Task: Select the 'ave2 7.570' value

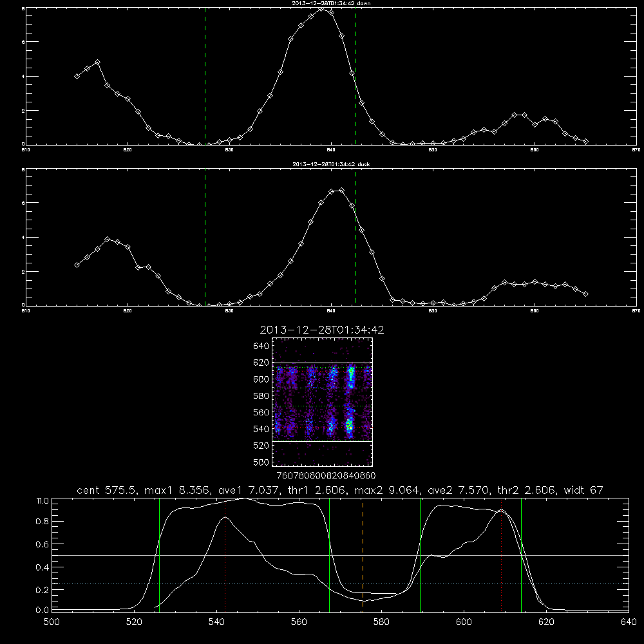Action: pos(458,490)
